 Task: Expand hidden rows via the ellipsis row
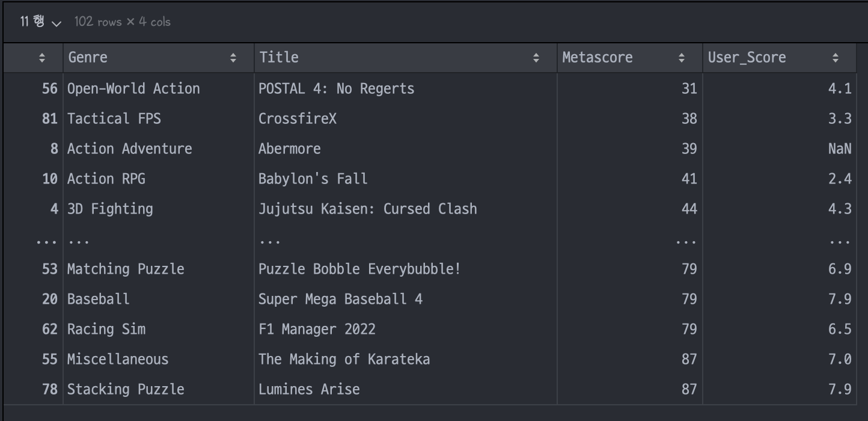[x=430, y=241]
